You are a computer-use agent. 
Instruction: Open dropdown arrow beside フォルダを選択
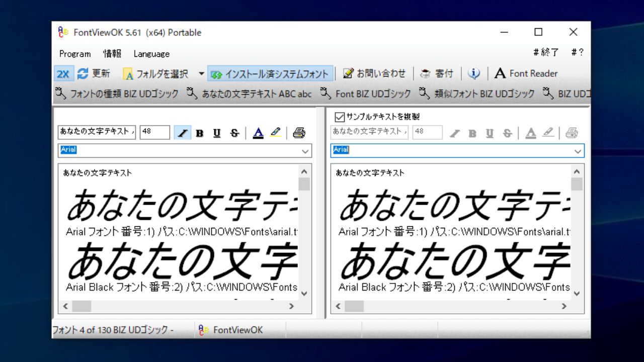pyautogui.click(x=201, y=74)
